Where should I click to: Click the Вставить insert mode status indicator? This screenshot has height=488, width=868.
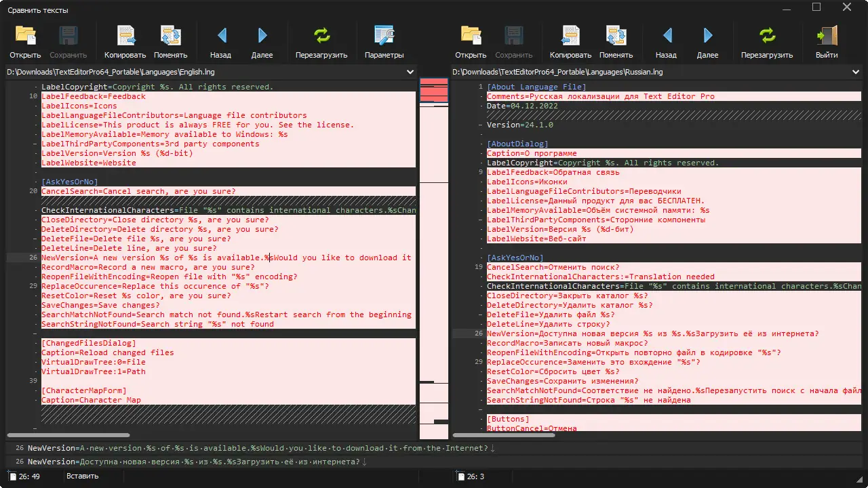pyautogui.click(x=82, y=476)
